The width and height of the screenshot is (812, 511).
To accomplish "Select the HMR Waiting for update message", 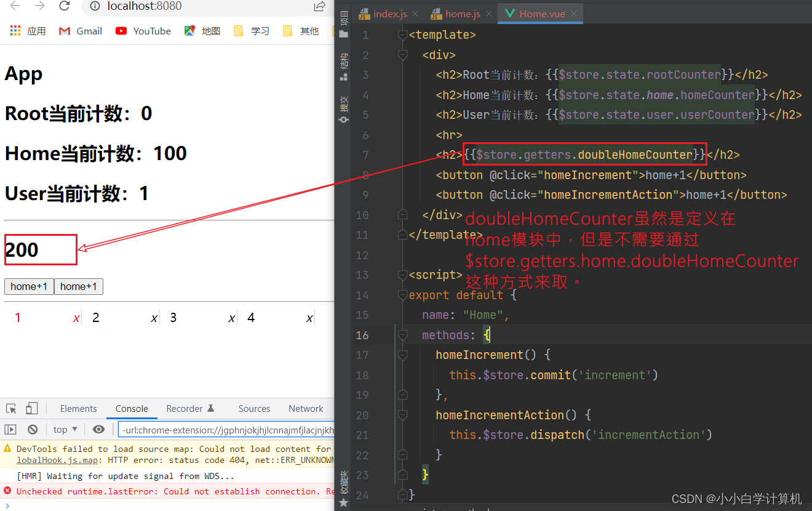I will point(125,476).
